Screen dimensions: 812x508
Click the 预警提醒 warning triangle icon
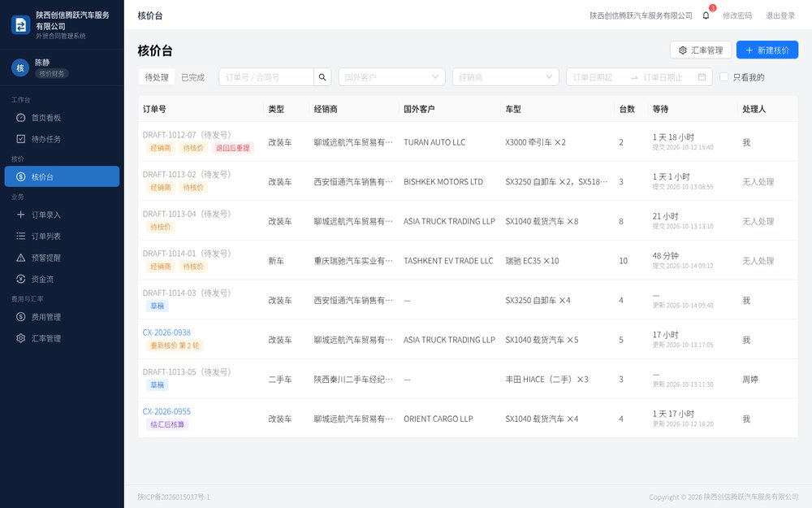[21, 258]
